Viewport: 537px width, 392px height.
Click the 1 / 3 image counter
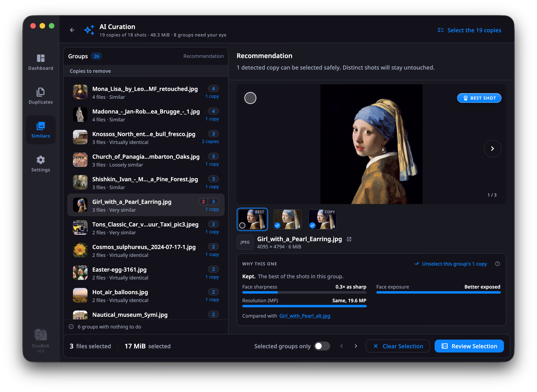492,195
